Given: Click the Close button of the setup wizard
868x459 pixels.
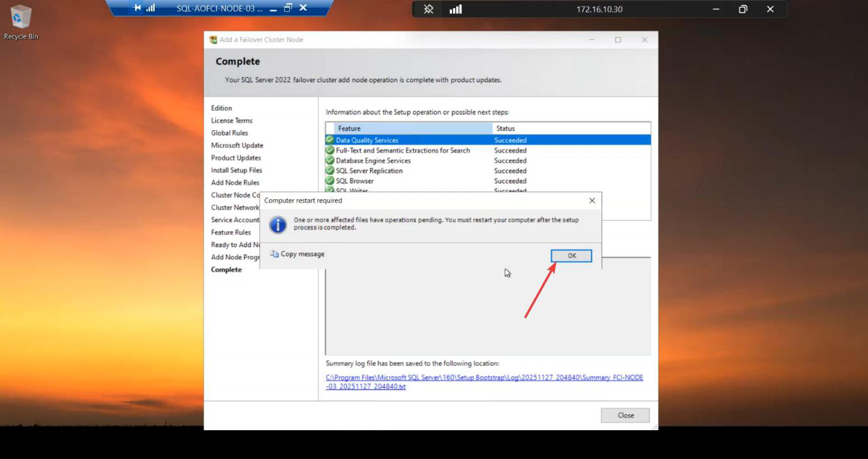Looking at the screenshot, I should pyautogui.click(x=625, y=415).
